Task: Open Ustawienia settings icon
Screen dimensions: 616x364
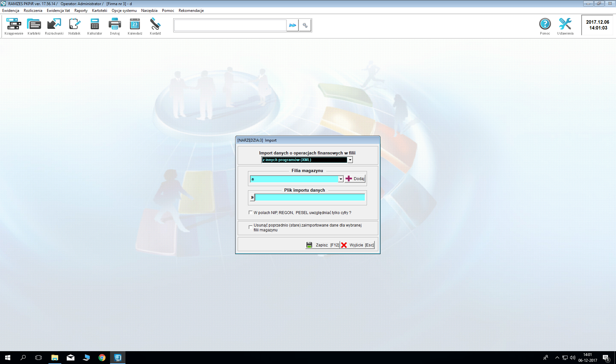Action: tap(565, 24)
